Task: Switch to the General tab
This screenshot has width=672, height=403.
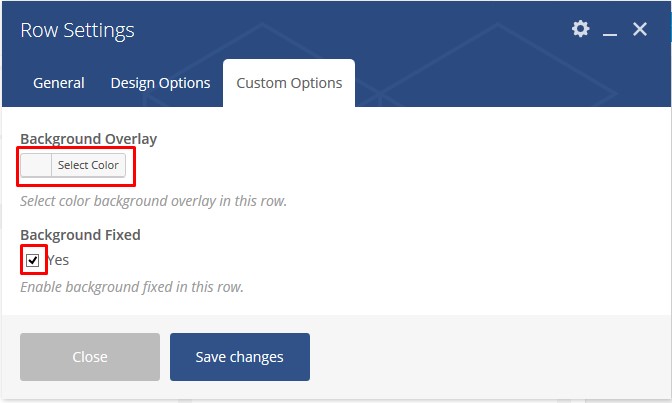Action: [x=59, y=83]
